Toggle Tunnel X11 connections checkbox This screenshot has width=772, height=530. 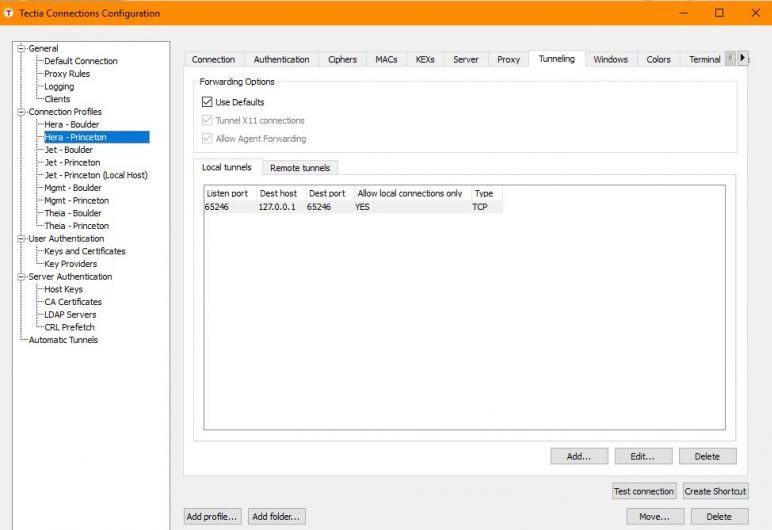point(207,120)
